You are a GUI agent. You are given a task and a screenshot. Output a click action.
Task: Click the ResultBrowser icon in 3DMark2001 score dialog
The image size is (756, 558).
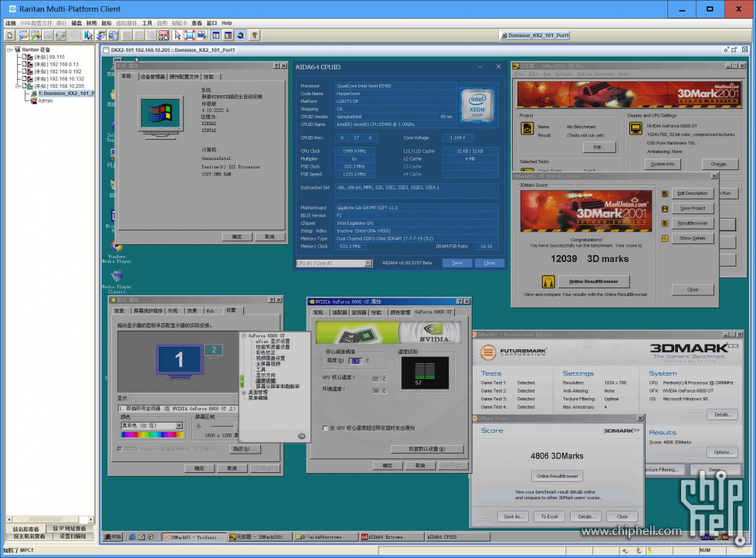pos(665,223)
